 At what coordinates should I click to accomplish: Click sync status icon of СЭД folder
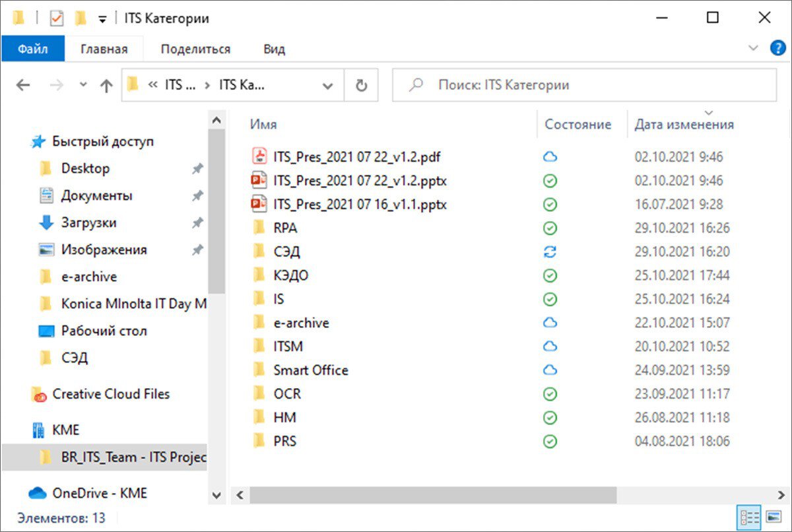coord(550,251)
